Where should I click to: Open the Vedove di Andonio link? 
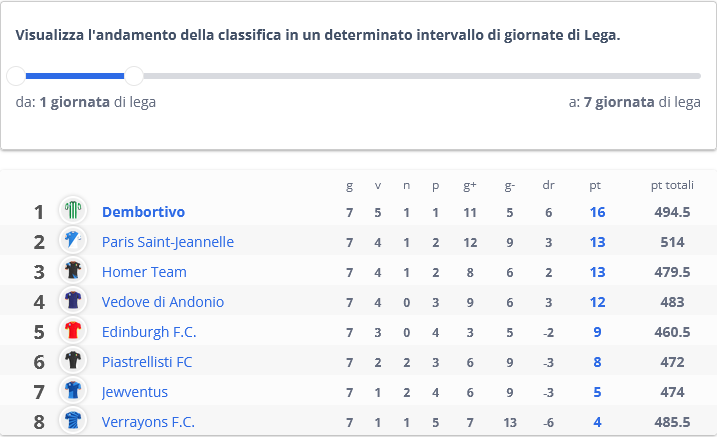coord(163,302)
